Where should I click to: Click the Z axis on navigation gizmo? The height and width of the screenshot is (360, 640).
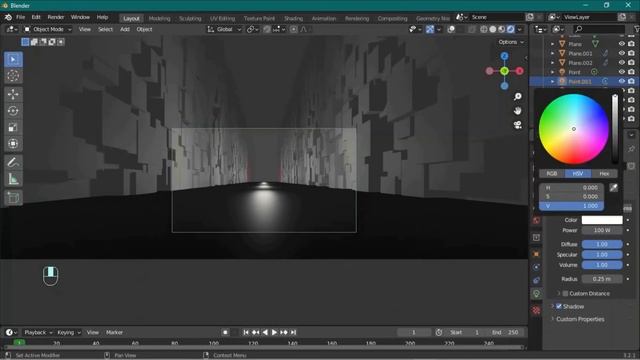(504, 56)
